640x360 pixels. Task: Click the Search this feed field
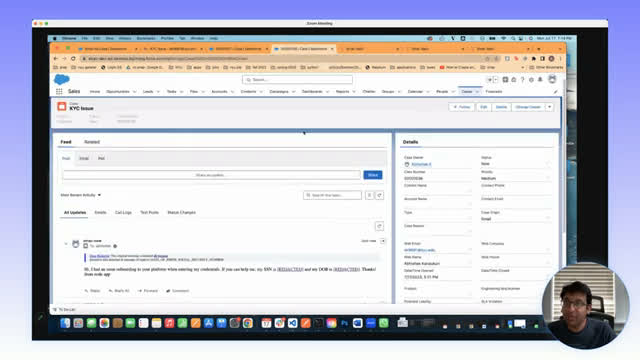(x=332, y=195)
